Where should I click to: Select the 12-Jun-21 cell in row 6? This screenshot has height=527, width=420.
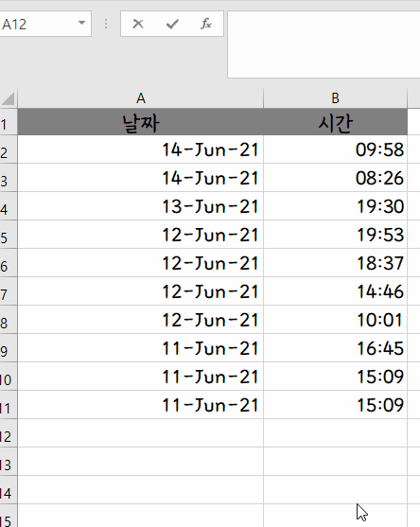point(140,263)
